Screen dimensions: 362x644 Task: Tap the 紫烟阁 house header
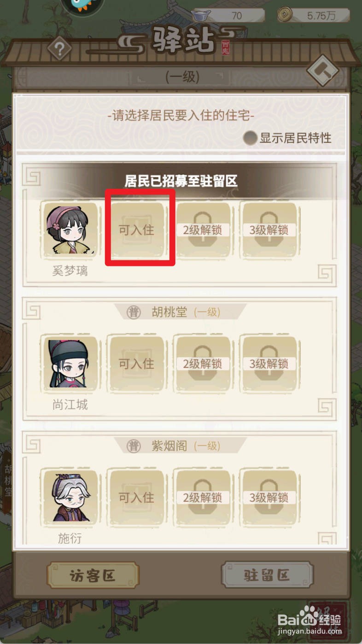[x=181, y=445]
